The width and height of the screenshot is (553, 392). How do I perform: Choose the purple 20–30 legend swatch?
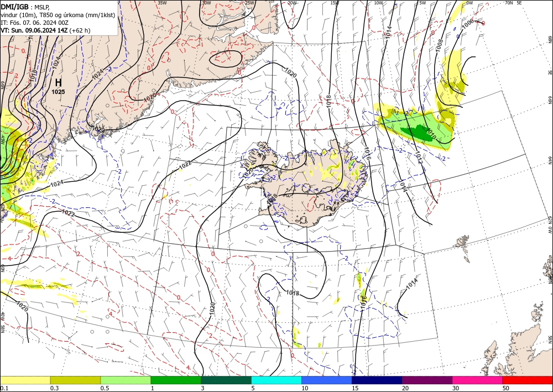point(427,380)
